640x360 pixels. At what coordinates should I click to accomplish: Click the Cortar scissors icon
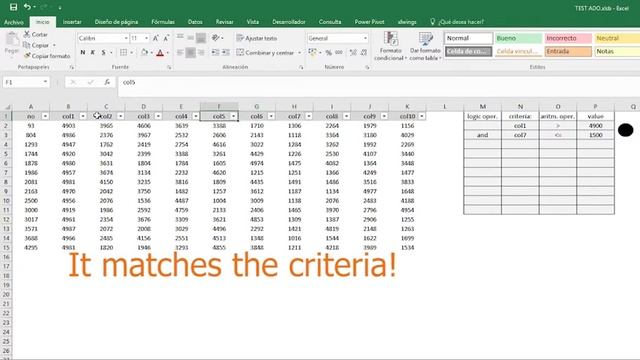tap(27, 34)
